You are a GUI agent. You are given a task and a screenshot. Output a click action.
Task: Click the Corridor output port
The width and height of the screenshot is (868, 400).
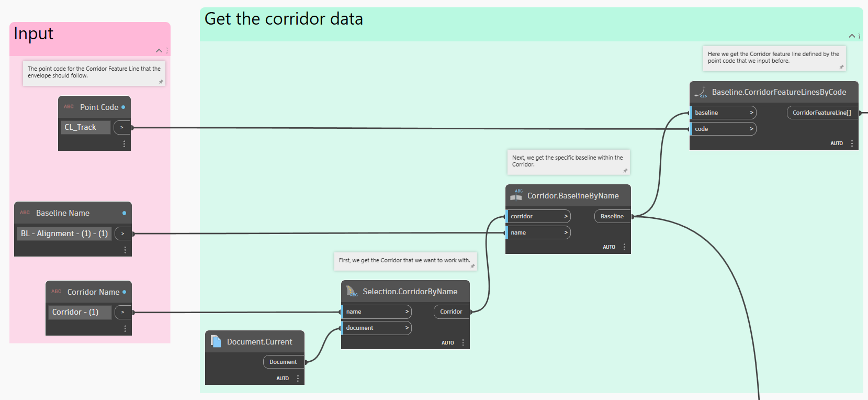click(x=451, y=312)
